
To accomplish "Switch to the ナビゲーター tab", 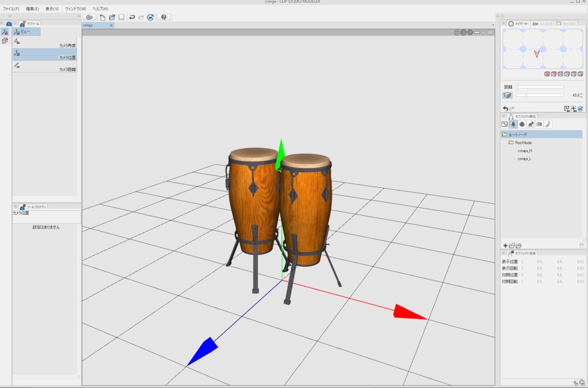I will (519, 24).
